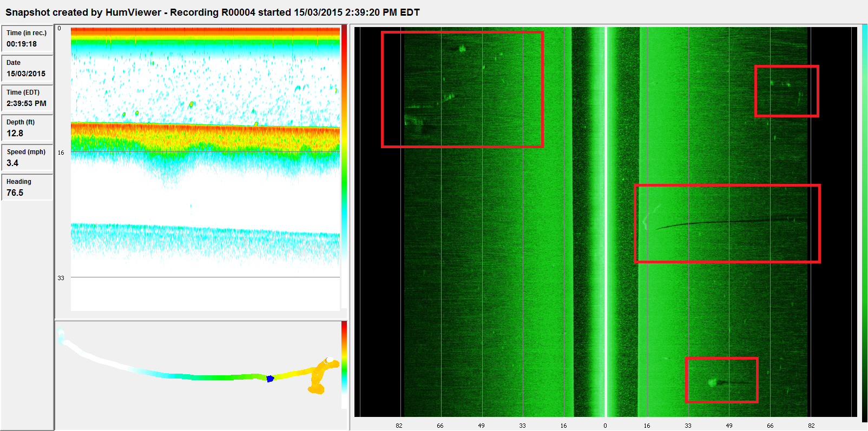Click the Time (in rec.) 00:19:18 field

pyautogui.click(x=27, y=38)
